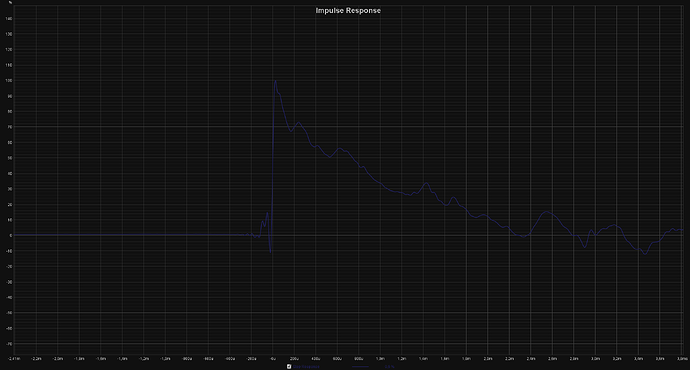Click the 800u label on the time axis
The image size is (690, 370).
[x=359, y=359]
